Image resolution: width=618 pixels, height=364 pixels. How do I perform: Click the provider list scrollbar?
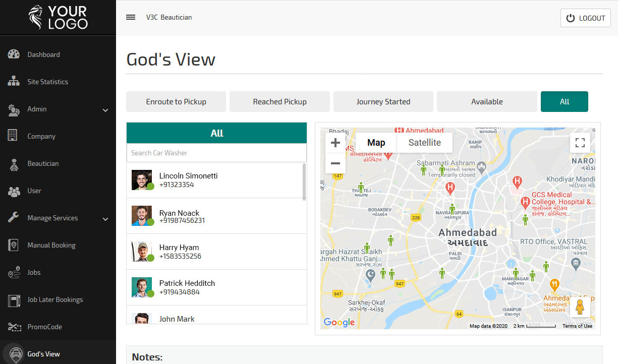(x=304, y=181)
